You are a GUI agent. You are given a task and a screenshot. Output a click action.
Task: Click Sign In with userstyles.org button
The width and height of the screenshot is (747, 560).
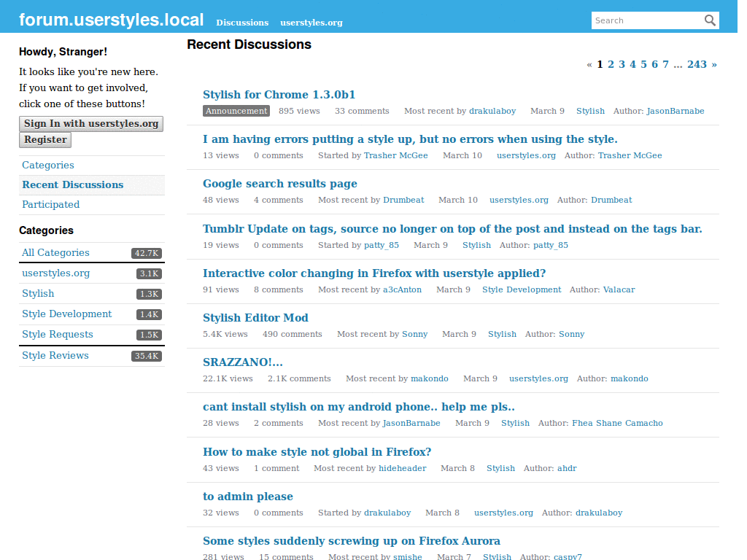pos(91,124)
